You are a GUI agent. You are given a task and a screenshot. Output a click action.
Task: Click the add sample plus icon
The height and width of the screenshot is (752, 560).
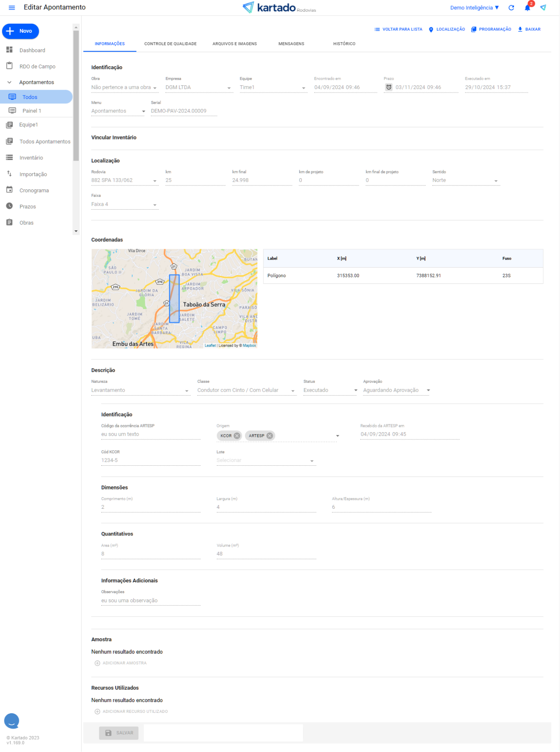[97, 663]
